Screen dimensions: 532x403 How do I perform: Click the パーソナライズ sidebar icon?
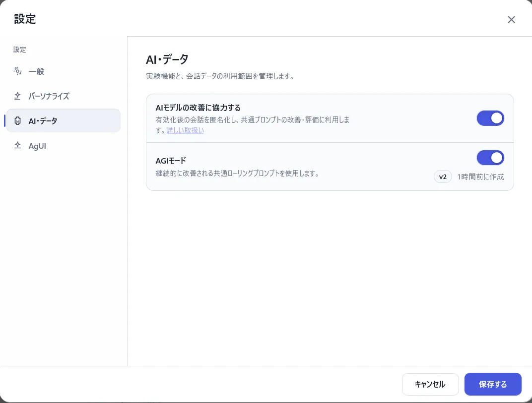pyautogui.click(x=18, y=96)
